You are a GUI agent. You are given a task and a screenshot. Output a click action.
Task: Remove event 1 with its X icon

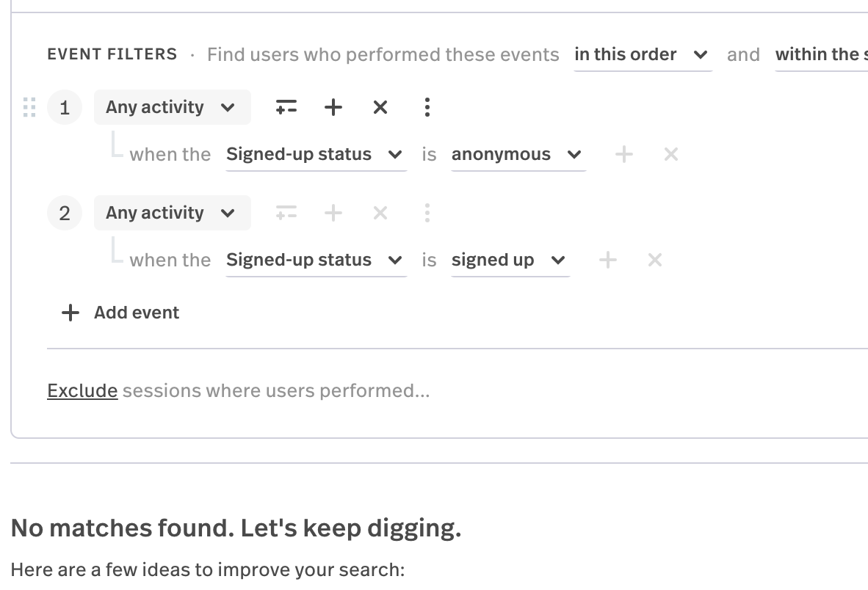(x=380, y=107)
